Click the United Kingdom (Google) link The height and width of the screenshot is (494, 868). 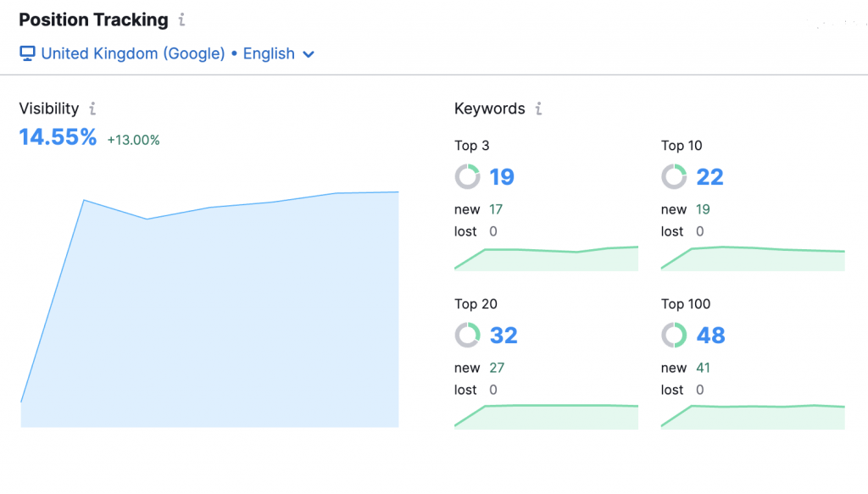coord(133,53)
